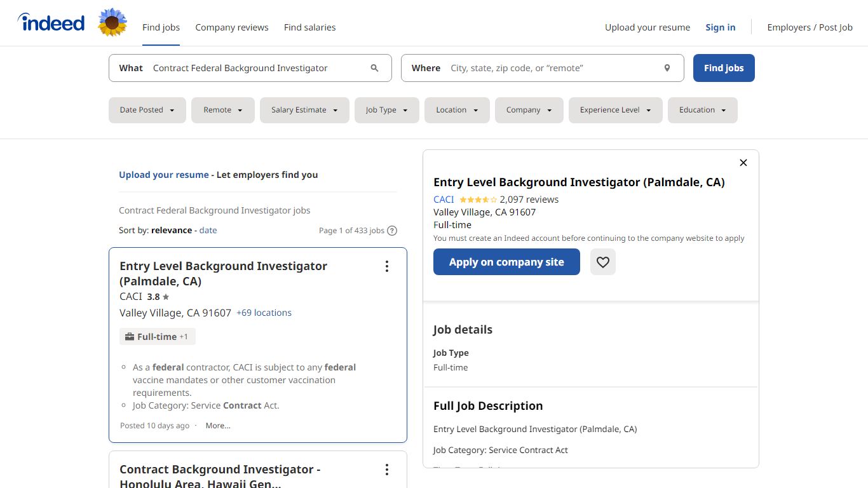Save the job with the heart icon

[x=603, y=262]
